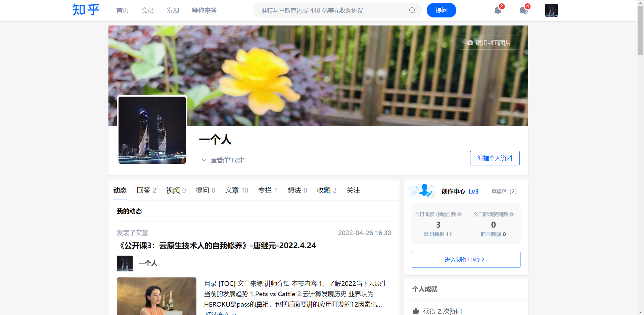
Task: Click the scrollbar up arrow
Action: click(x=640, y=3)
